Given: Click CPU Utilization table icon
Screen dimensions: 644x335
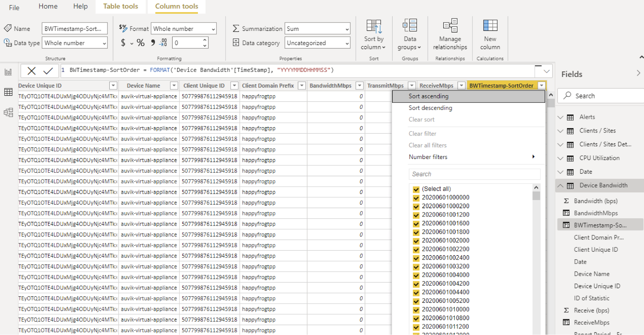Looking at the screenshot, I should [x=570, y=158].
